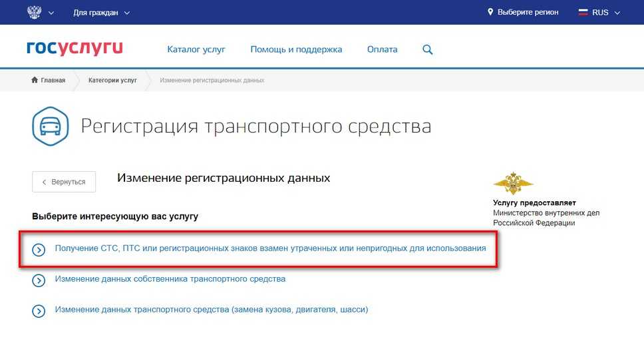The image size is (644, 363).
Task: Click the Russian coat of arms icon
Action: click(33, 12)
